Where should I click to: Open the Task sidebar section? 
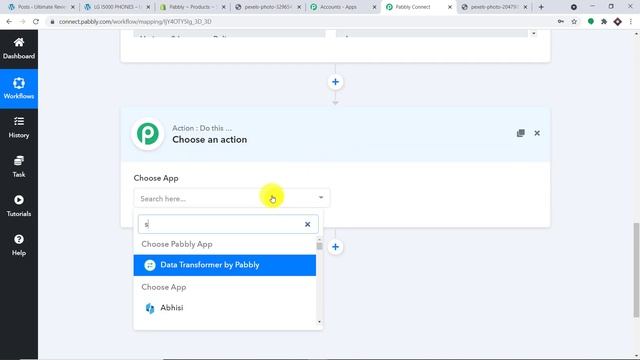point(19,167)
